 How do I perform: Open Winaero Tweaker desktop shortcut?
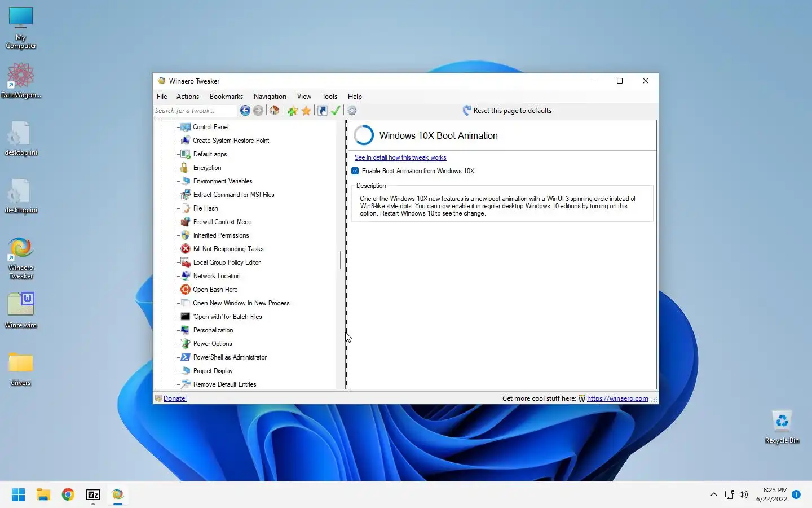21,259
